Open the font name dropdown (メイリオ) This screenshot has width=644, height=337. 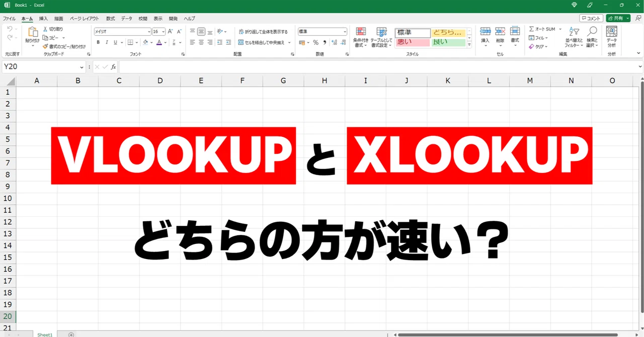[148, 31]
